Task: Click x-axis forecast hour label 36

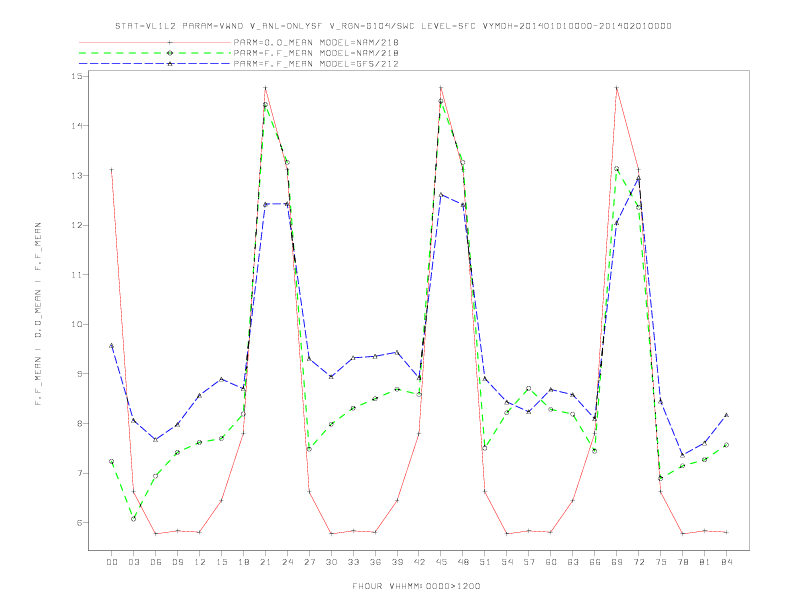Action: click(375, 562)
